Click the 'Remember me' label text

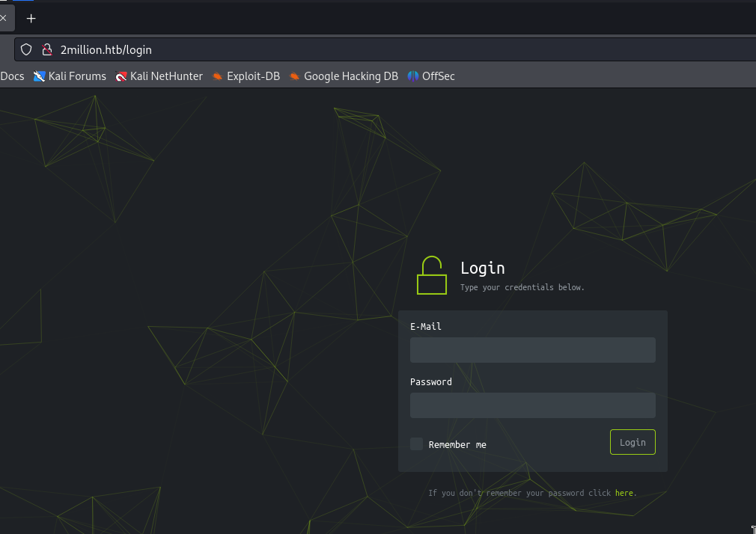(x=457, y=445)
